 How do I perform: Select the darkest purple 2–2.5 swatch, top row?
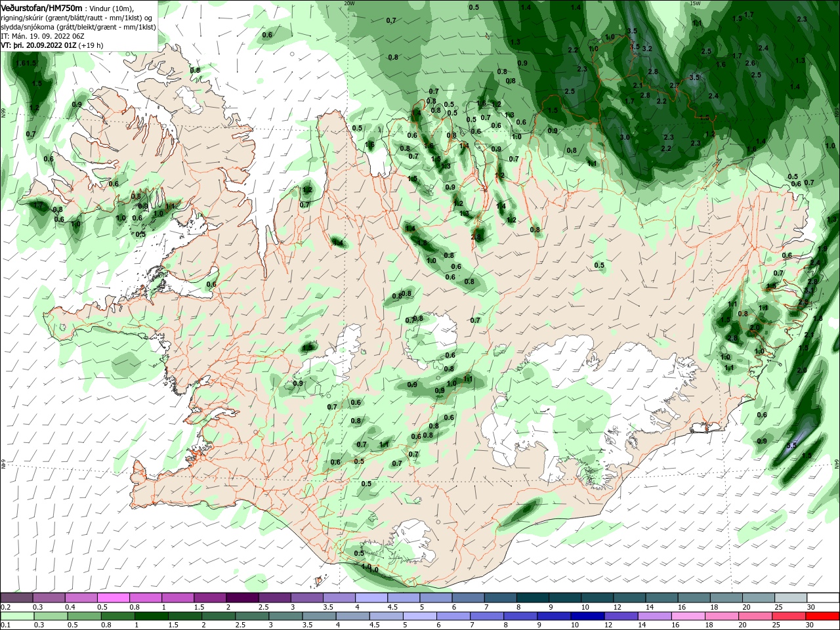[242, 598]
